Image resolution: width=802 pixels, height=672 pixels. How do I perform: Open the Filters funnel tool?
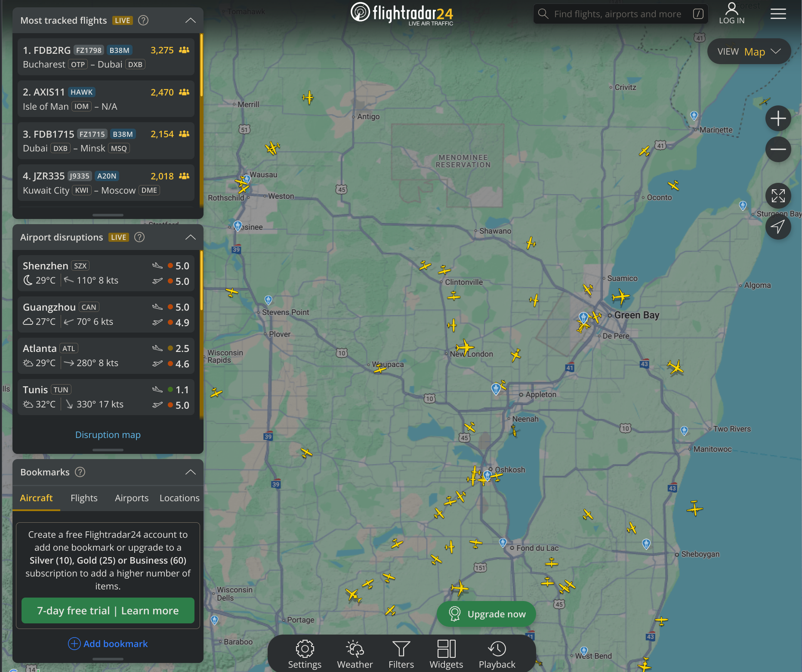coord(401,654)
